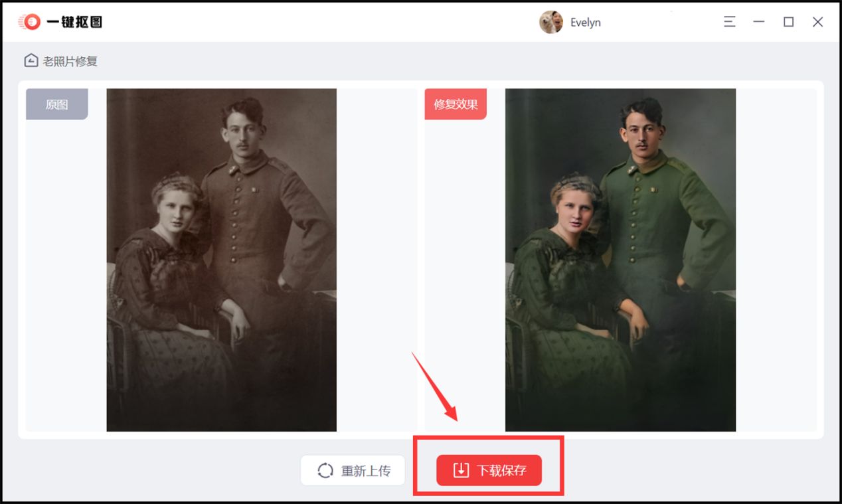Click the original sepia photo

pos(221,260)
